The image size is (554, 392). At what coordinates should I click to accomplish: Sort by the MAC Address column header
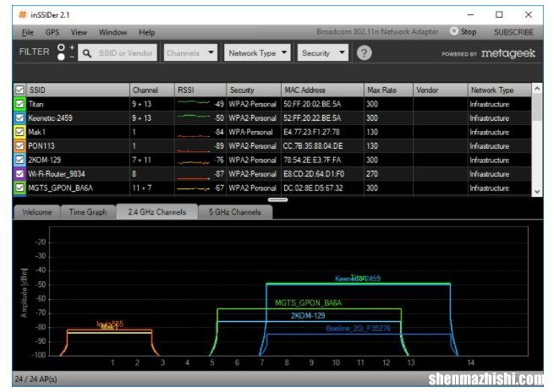pyautogui.click(x=322, y=90)
